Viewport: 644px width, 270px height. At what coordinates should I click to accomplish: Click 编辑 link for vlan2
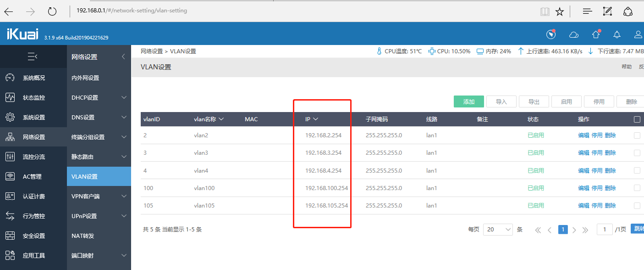coord(583,135)
